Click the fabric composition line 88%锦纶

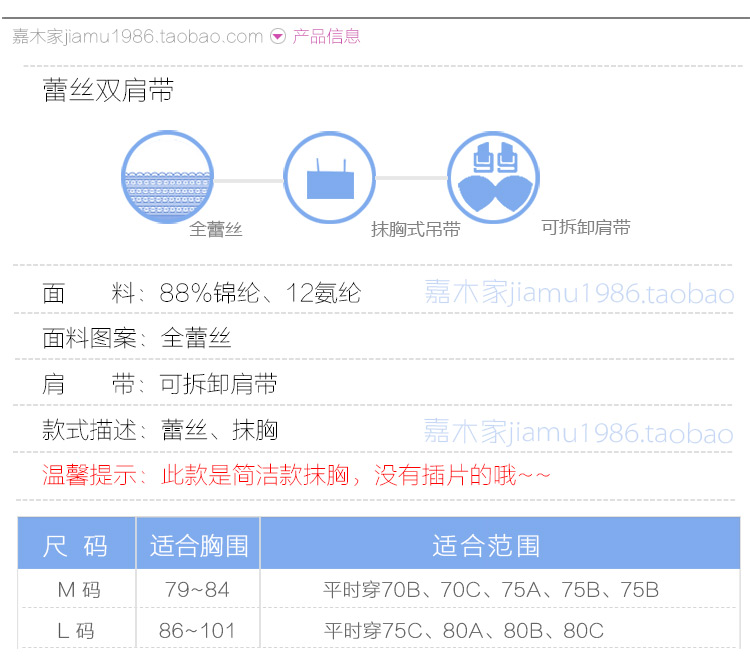pyautogui.click(x=202, y=294)
